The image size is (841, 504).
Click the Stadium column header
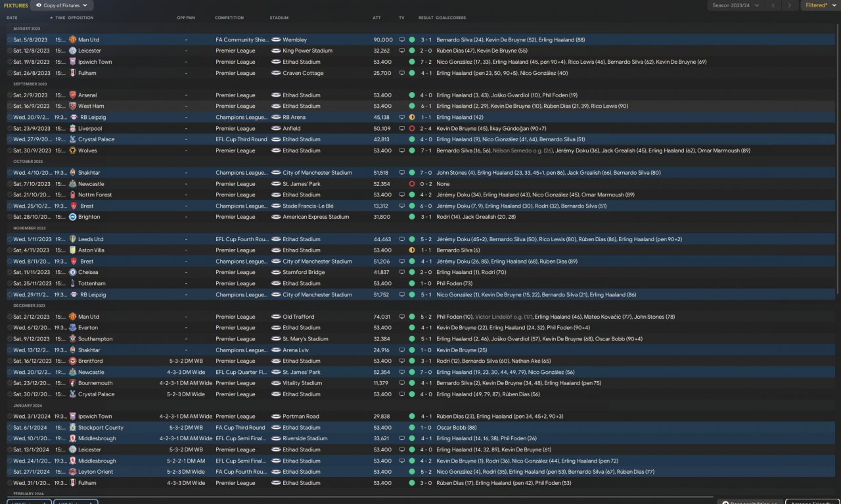(279, 18)
